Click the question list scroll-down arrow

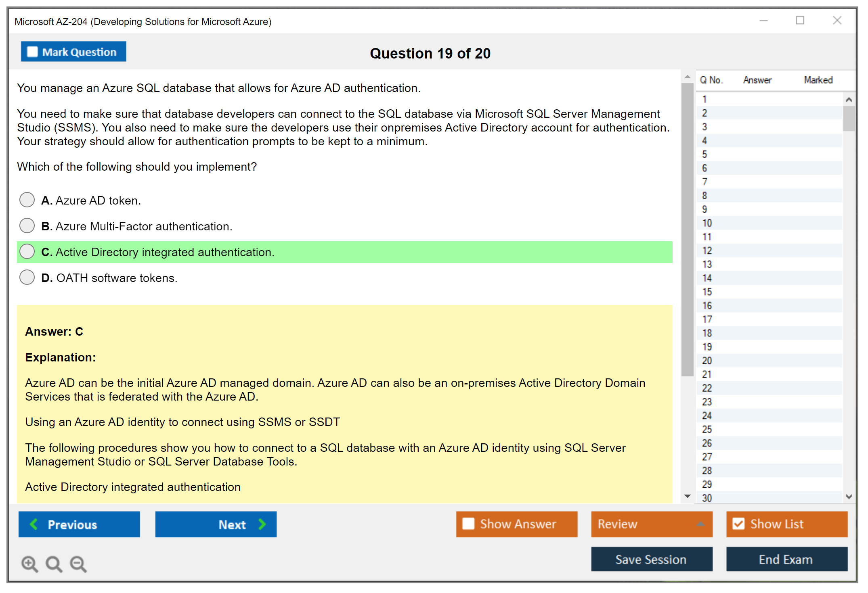(849, 497)
